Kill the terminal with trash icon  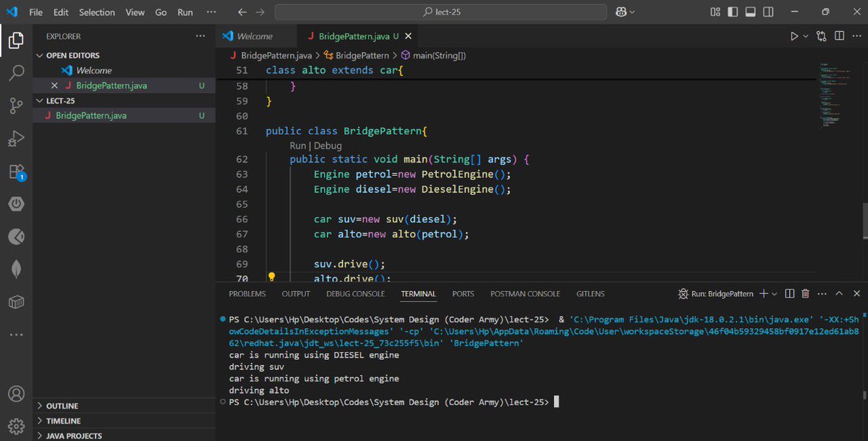pyautogui.click(x=805, y=294)
